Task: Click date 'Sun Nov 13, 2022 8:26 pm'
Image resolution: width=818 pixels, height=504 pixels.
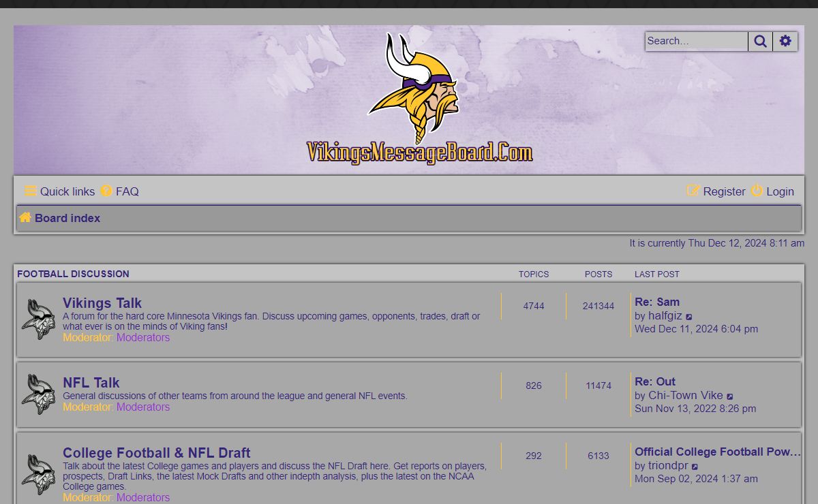Action: pyautogui.click(x=695, y=409)
